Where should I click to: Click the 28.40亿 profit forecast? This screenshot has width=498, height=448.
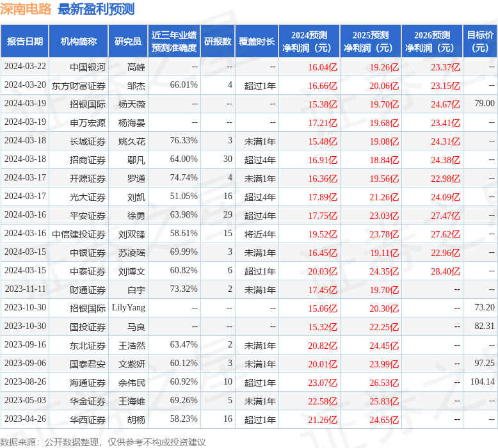coord(446,271)
